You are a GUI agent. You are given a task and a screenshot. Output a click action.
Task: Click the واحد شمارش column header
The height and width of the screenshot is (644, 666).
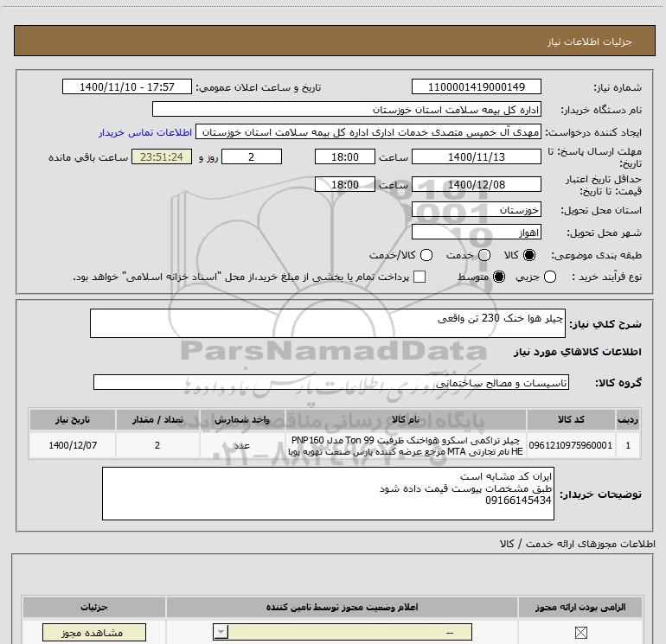point(242,419)
